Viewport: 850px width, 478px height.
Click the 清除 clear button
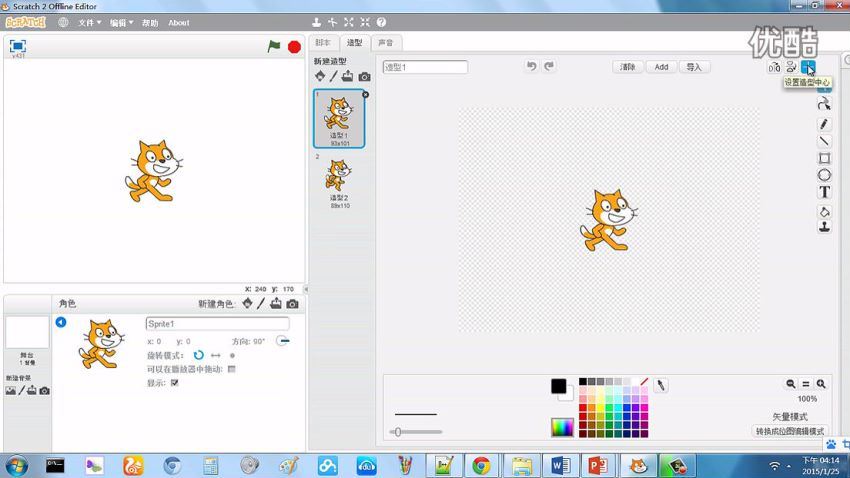coord(628,67)
